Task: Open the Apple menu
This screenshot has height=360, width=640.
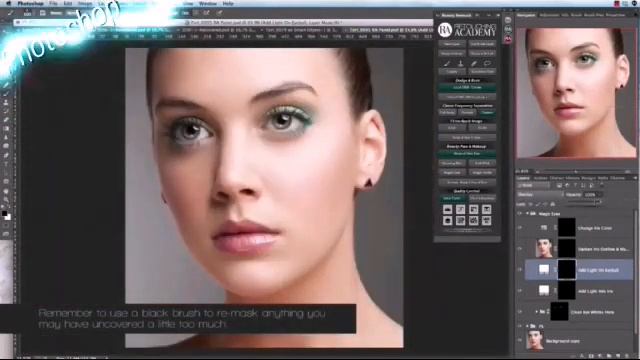Action: pyautogui.click(x=8, y=3)
